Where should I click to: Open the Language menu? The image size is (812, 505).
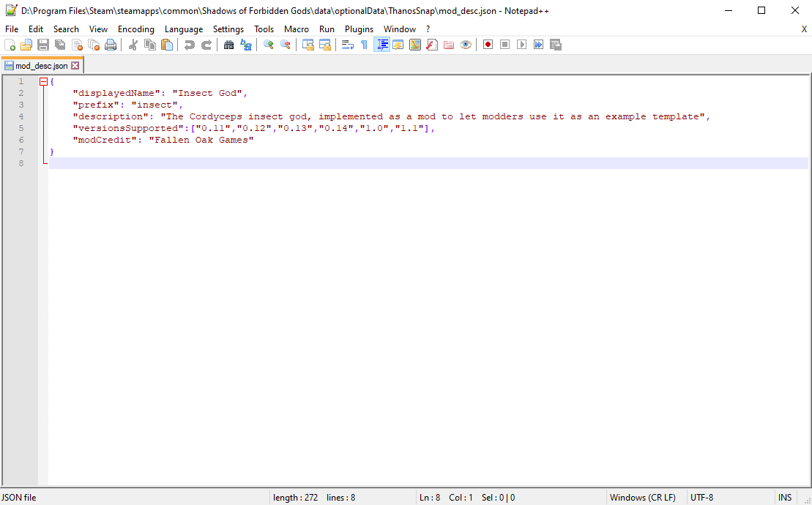tap(183, 29)
